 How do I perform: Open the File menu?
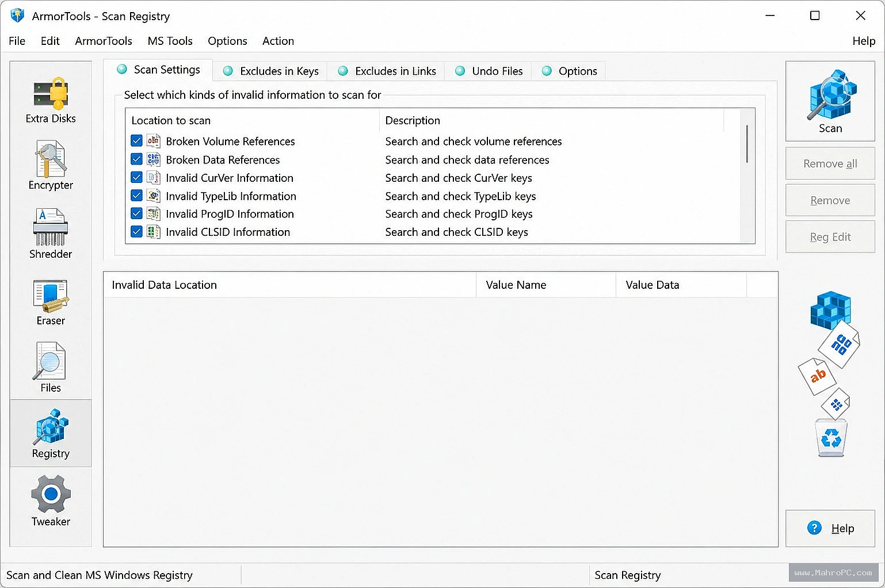[x=17, y=41]
